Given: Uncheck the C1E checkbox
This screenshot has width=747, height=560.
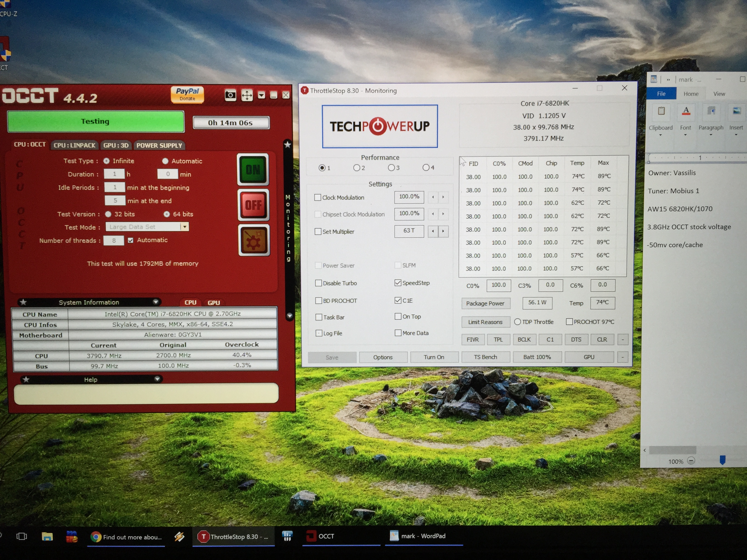Looking at the screenshot, I should click(398, 300).
